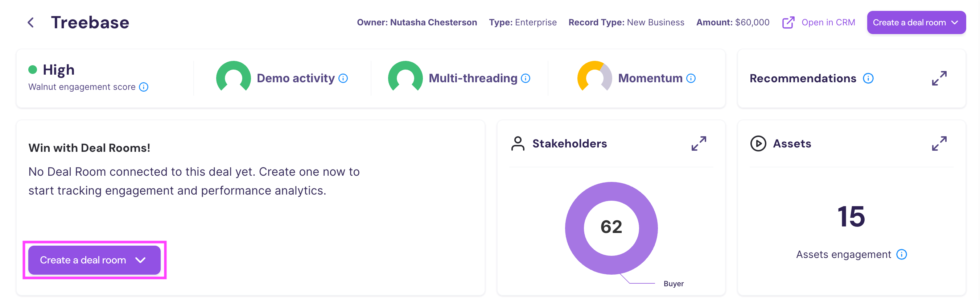Click the Stakeholders person icon
This screenshot has height=300, width=980.
(x=518, y=143)
